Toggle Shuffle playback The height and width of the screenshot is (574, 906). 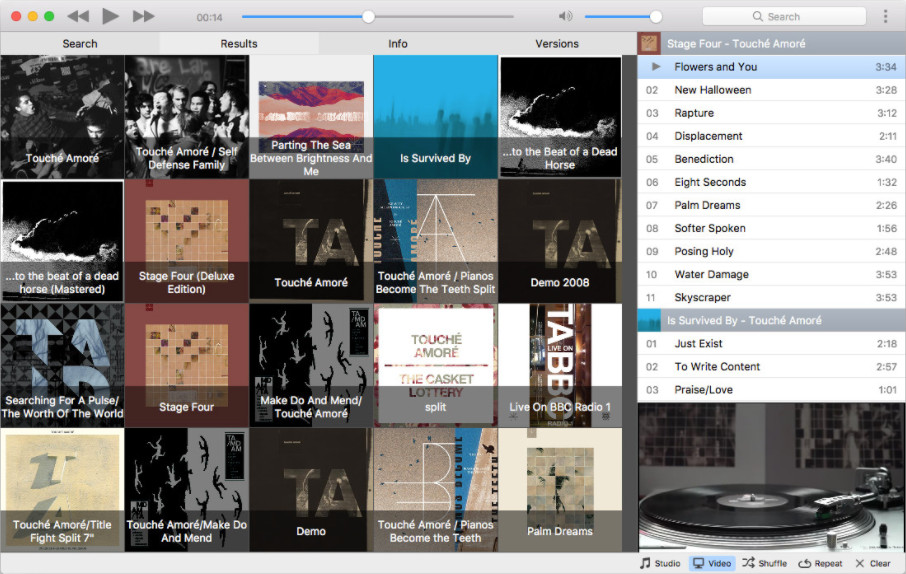pyautogui.click(x=764, y=563)
